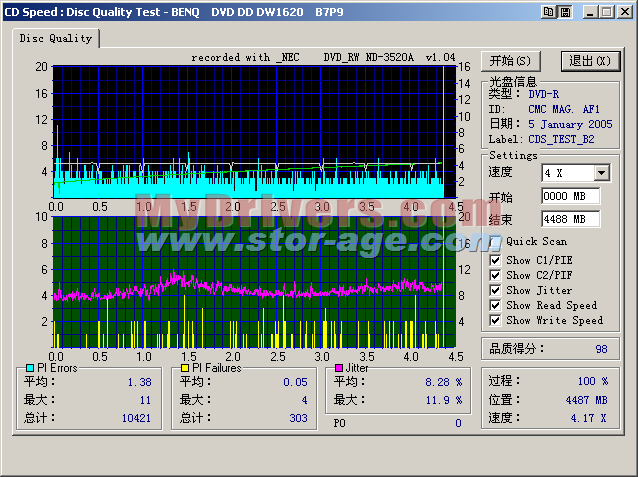
Task: Minimize the CD Speed window
Action: 591,11
